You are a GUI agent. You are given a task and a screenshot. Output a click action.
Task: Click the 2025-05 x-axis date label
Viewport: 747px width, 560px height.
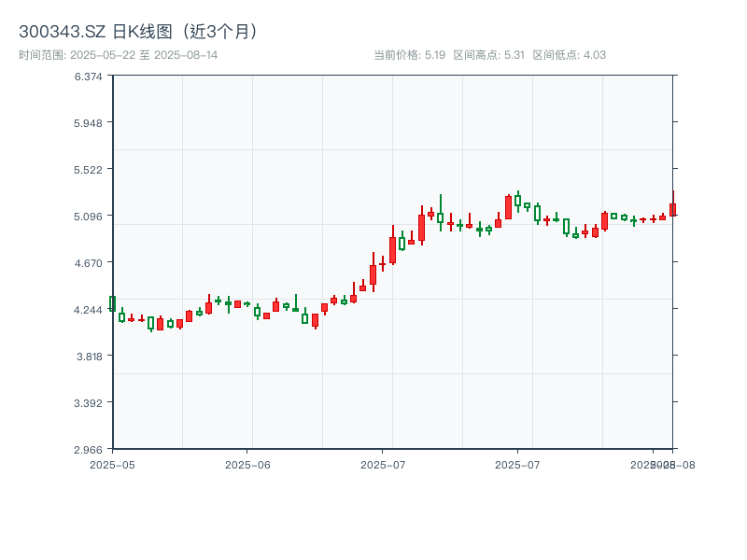[112, 464]
